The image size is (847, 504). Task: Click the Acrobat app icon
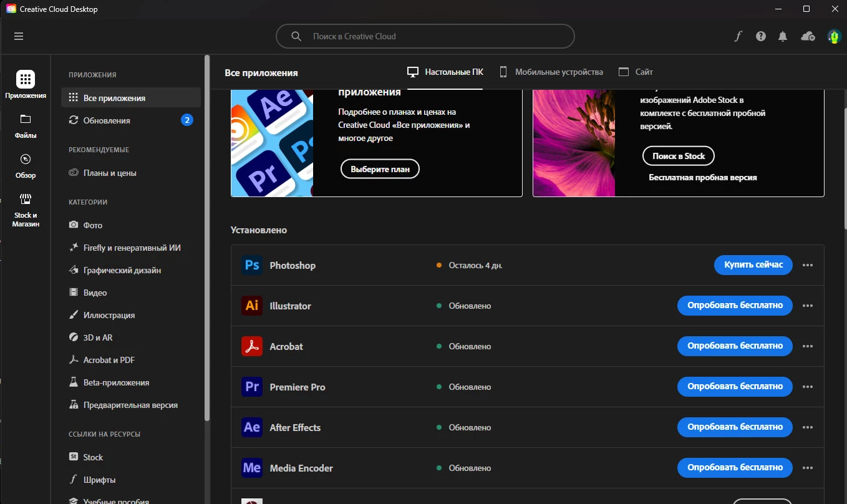252,346
